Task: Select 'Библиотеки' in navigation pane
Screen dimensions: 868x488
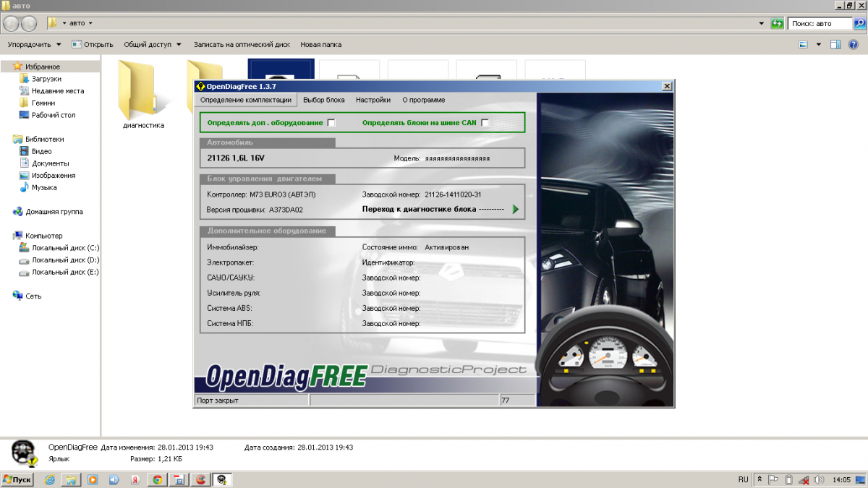Action: click(44, 139)
